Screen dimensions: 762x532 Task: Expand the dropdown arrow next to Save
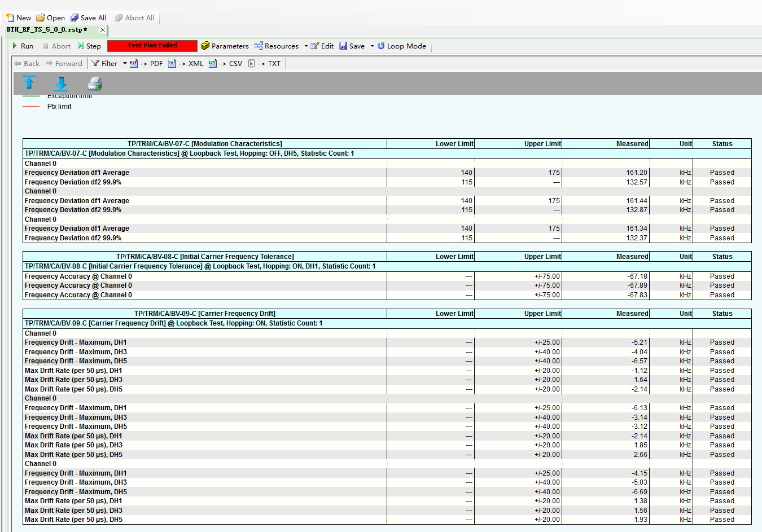[x=372, y=46]
